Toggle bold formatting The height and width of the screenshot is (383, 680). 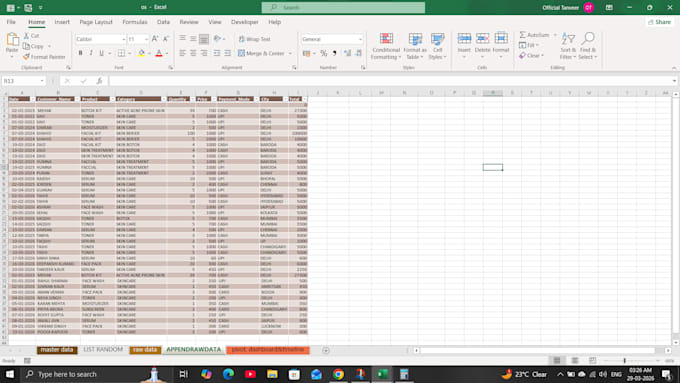[80, 53]
